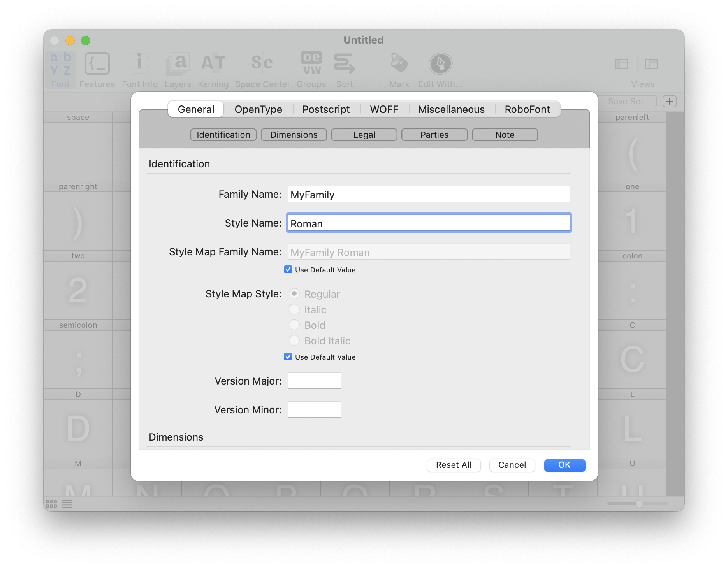This screenshot has height=569, width=728.
Task: Switch to the WOFF tab
Action: pyautogui.click(x=384, y=109)
